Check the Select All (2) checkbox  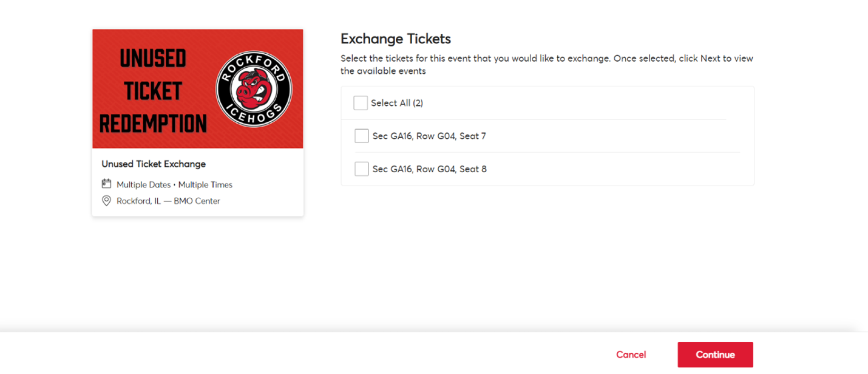pyautogui.click(x=360, y=103)
